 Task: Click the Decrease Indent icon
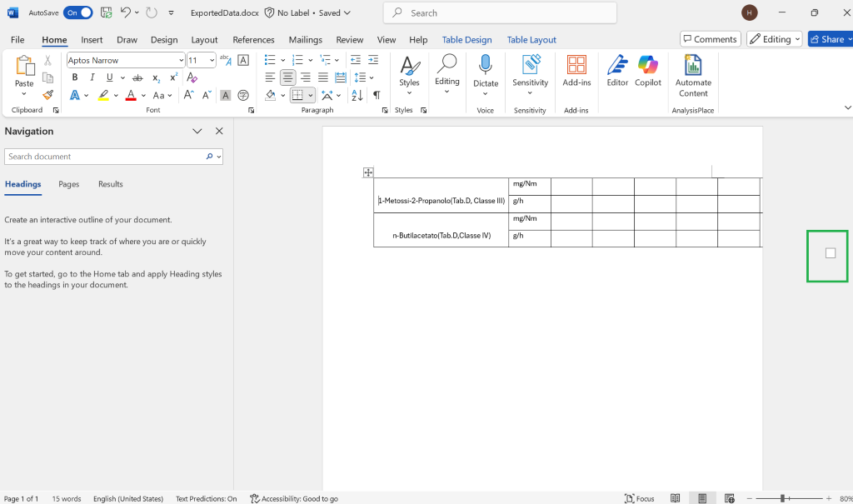pyautogui.click(x=356, y=60)
